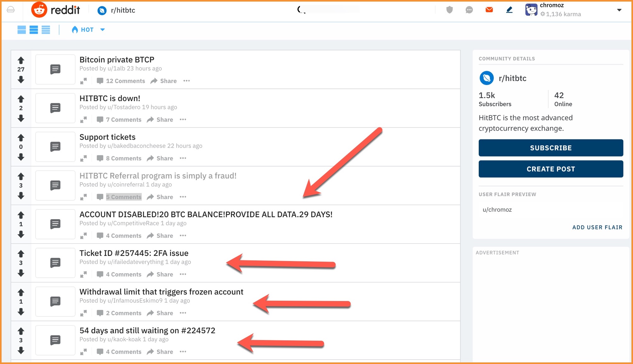Click the r/hitbtc community name in sidebar
This screenshot has height=364, width=633.
[x=512, y=78]
